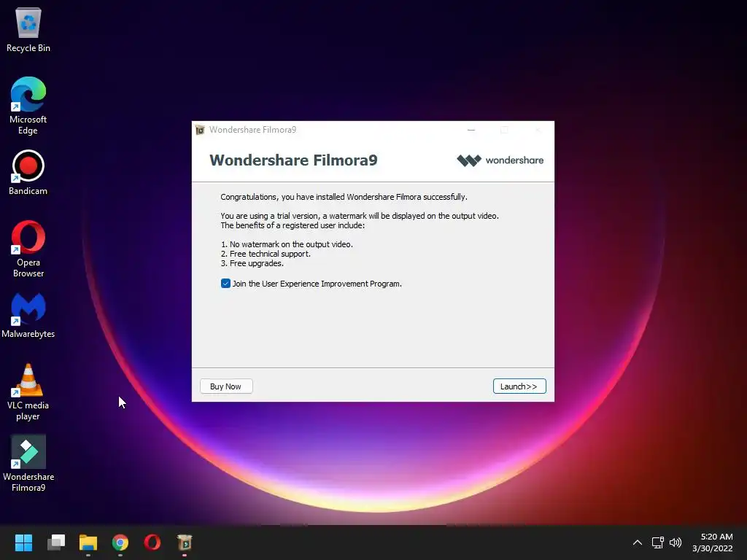Click the Congratulations installed successfully message
Image resolution: width=747 pixels, height=560 pixels.
pos(344,197)
